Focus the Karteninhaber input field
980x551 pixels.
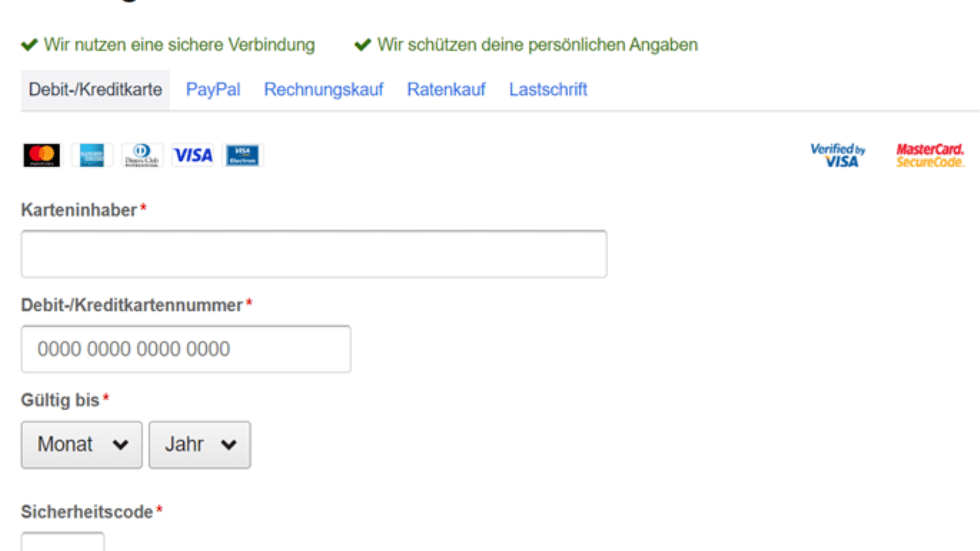(314, 254)
